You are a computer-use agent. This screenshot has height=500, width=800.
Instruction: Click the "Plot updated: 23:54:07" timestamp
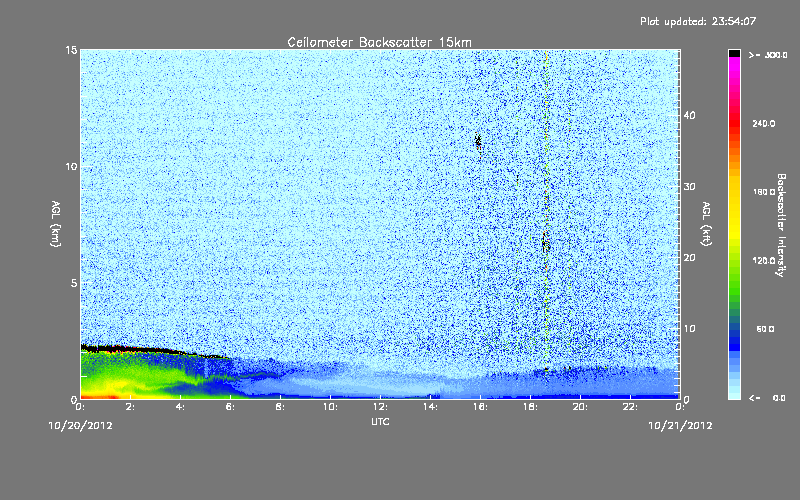[698, 21]
